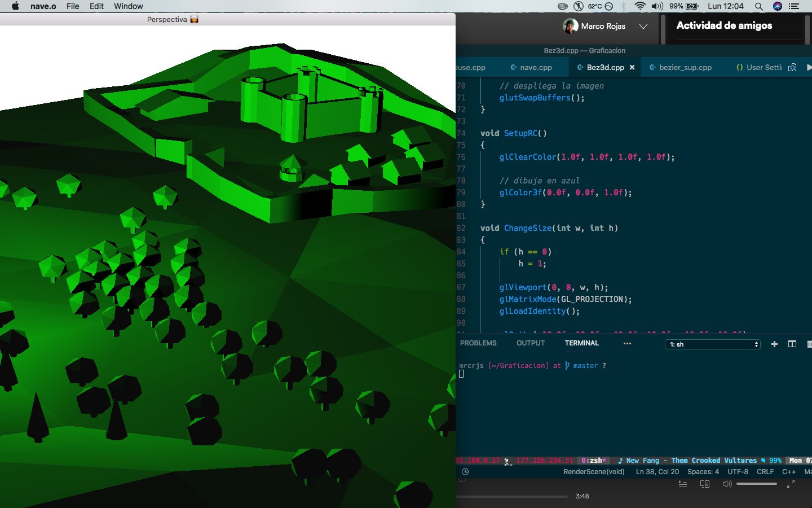
Task: Open the Apple menu
Action: pos(15,6)
